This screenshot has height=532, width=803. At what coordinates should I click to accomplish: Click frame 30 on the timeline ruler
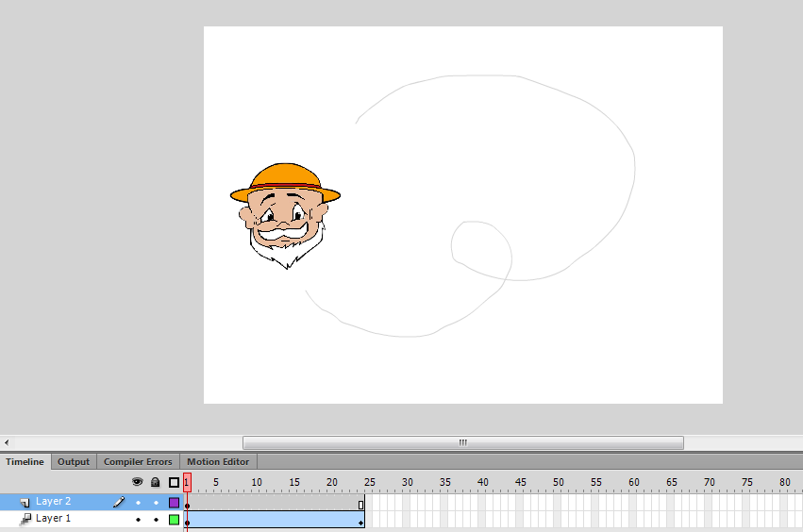[x=407, y=482]
